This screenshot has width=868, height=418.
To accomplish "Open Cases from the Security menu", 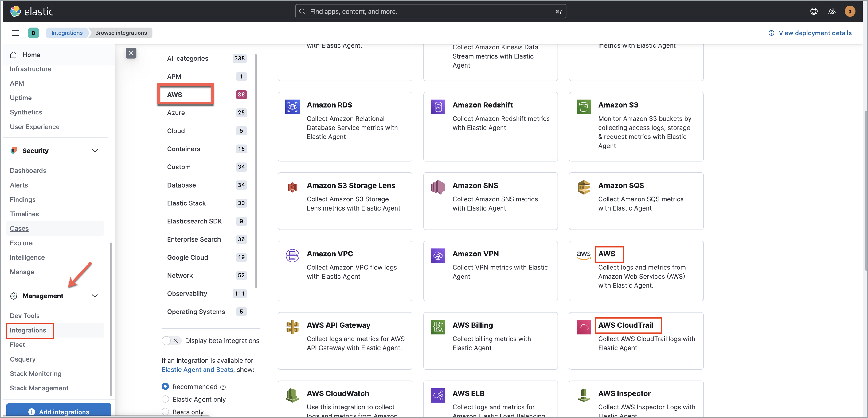I will (x=19, y=228).
